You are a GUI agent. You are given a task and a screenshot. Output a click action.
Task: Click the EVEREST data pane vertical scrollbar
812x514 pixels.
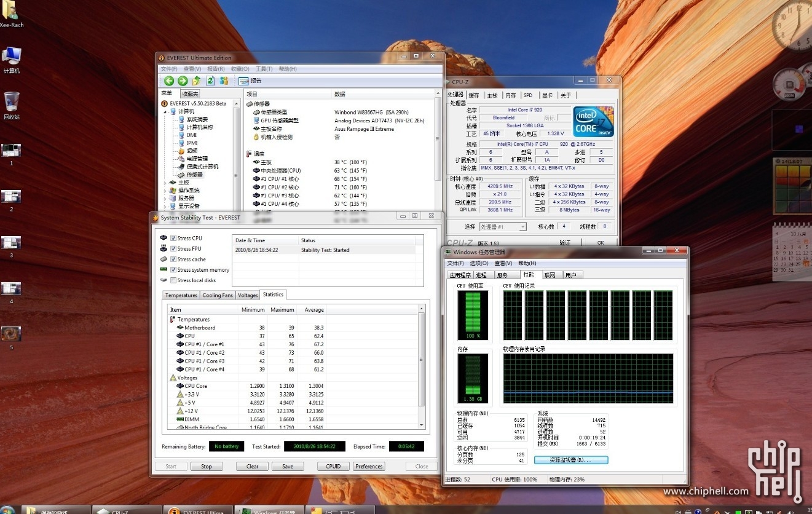(x=438, y=151)
